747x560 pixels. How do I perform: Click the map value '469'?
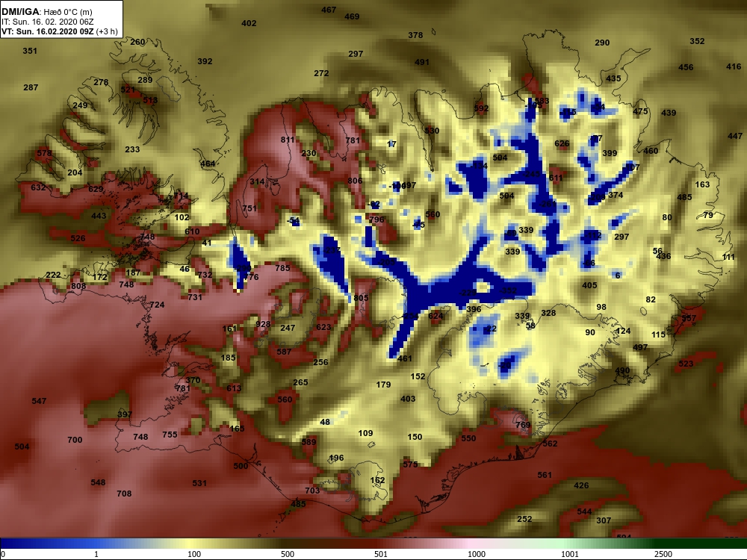point(352,16)
